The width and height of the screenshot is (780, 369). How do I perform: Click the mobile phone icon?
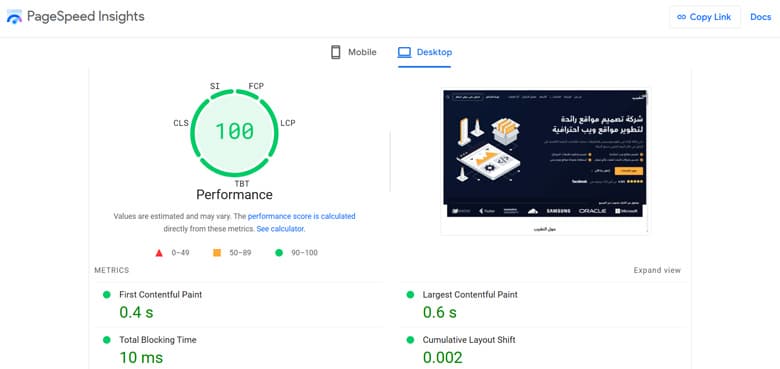click(336, 52)
